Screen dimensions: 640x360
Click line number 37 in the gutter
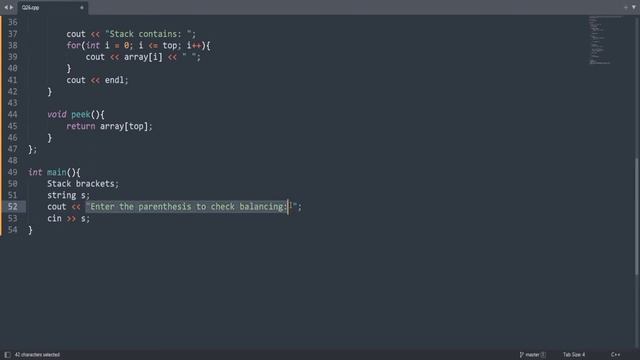tap(13, 34)
